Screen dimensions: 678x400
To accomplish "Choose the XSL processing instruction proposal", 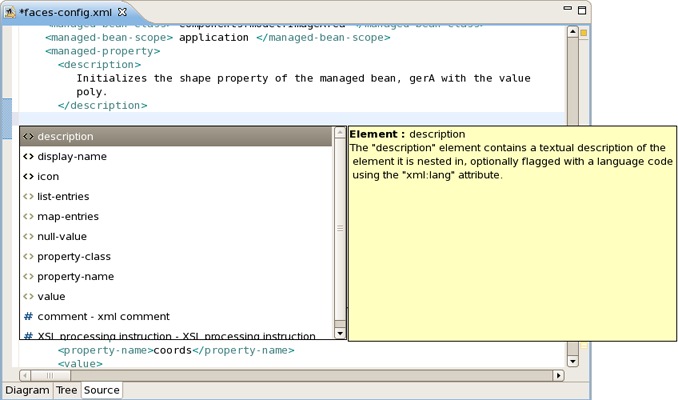I will pyautogui.click(x=176, y=335).
